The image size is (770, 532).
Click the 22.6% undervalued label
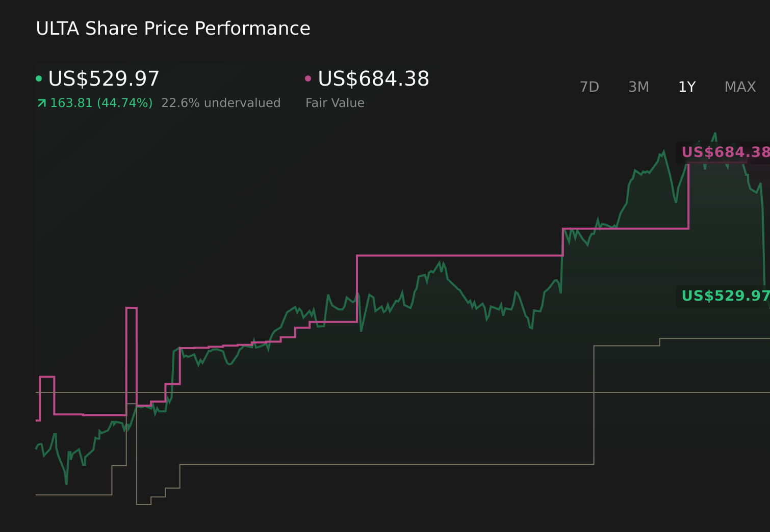[x=221, y=102]
